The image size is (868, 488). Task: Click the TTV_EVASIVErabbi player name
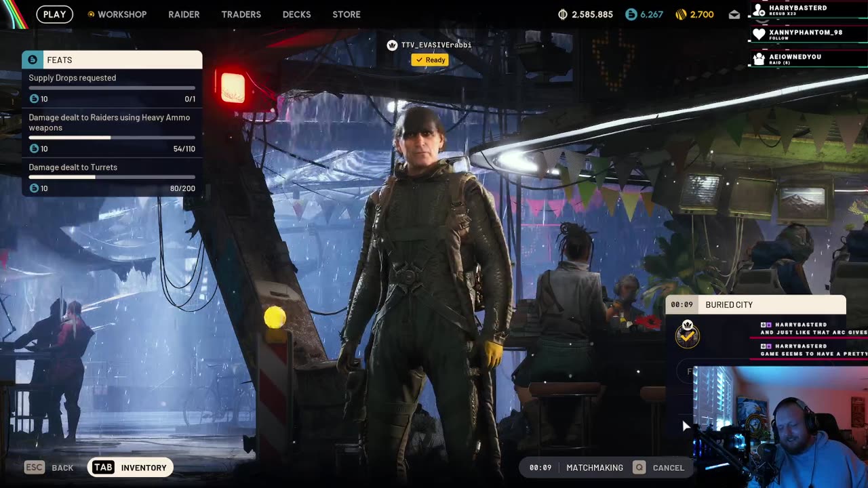tap(436, 45)
